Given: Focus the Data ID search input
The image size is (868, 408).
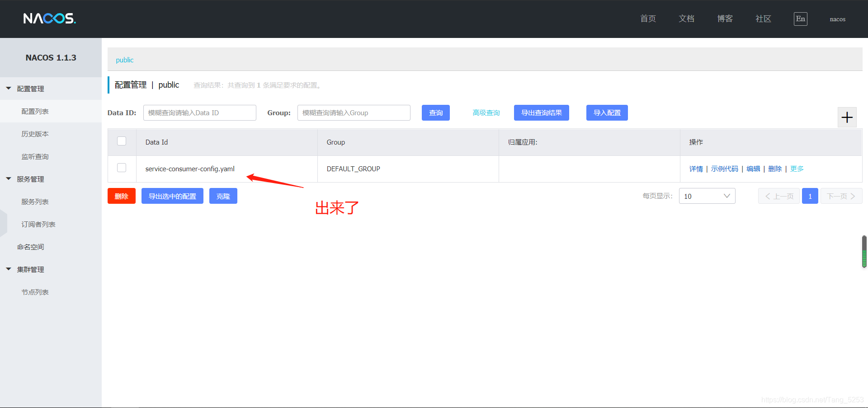Looking at the screenshot, I should 200,113.
